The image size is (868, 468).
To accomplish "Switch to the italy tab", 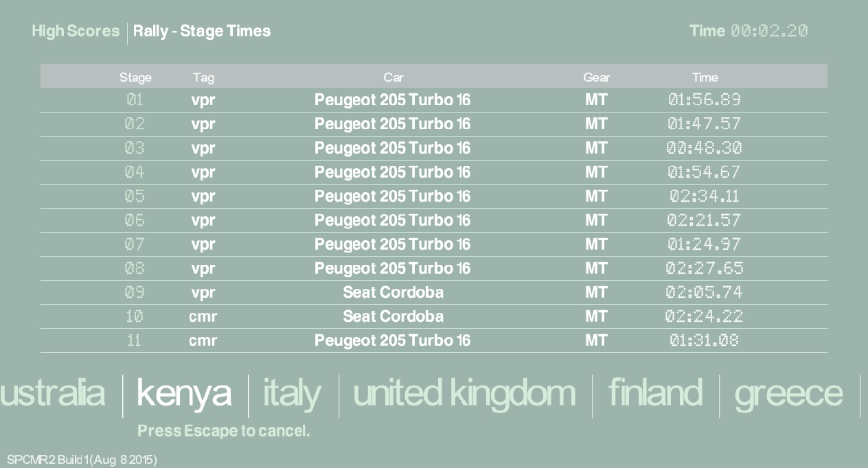I will [x=292, y=393].
